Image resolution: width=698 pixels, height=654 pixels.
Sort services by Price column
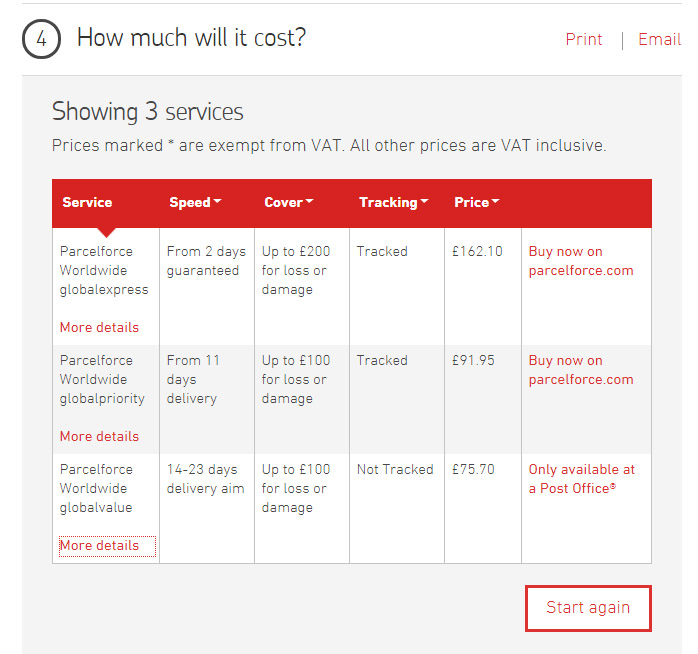[476, 202]
